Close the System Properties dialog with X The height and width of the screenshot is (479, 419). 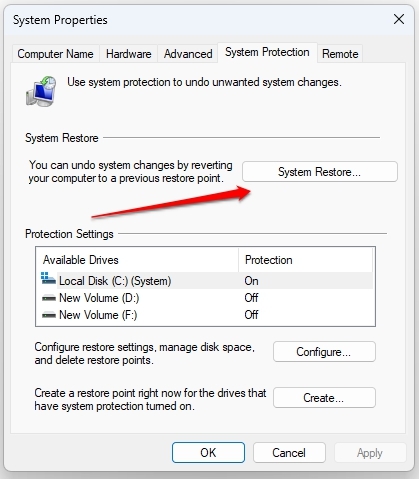(x=399, y=19)
